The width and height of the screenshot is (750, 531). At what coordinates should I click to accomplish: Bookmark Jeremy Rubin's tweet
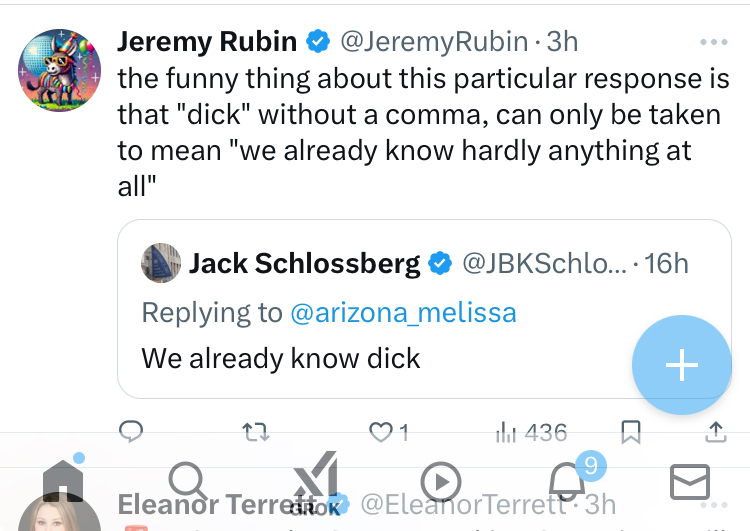pos(631,432)
